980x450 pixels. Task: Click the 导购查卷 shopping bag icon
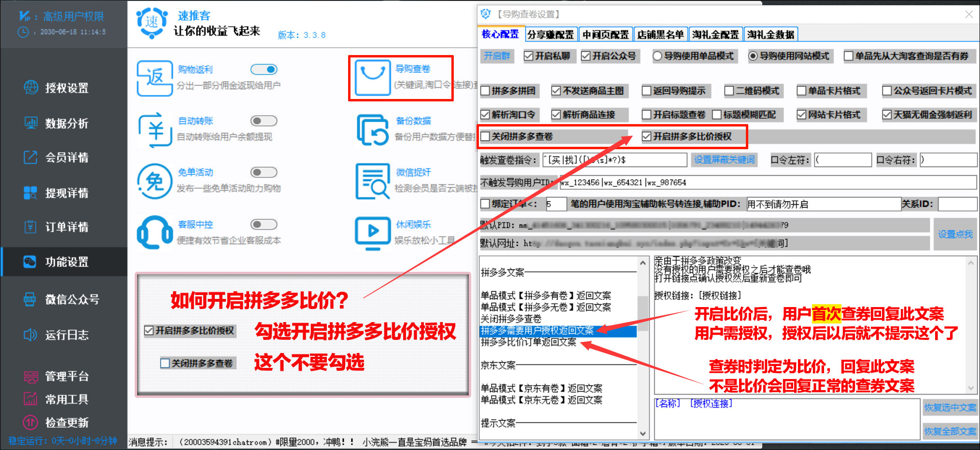click(373, 77)
